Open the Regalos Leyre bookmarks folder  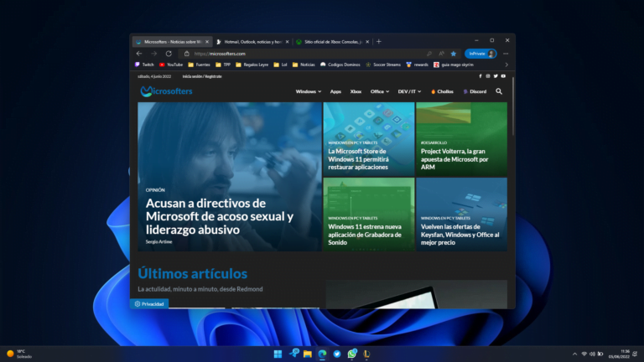click(252, 65)
